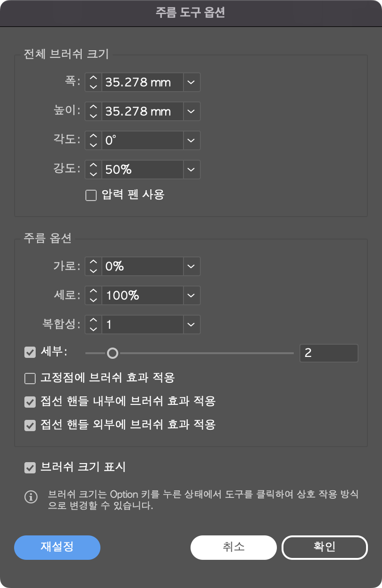Decrease 복합성 using its stepper down arrow

pyautogui.click(x=92, y=328)
